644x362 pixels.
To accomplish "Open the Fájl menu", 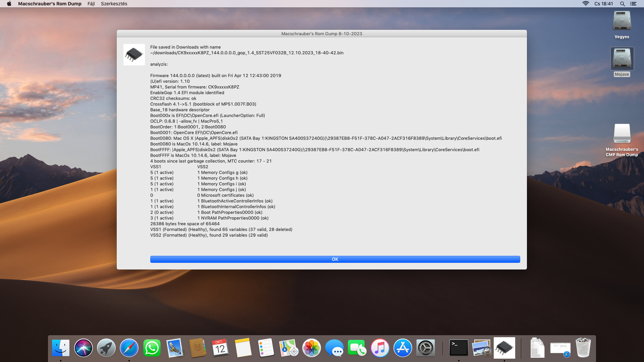I will click(x=91, y=4).
